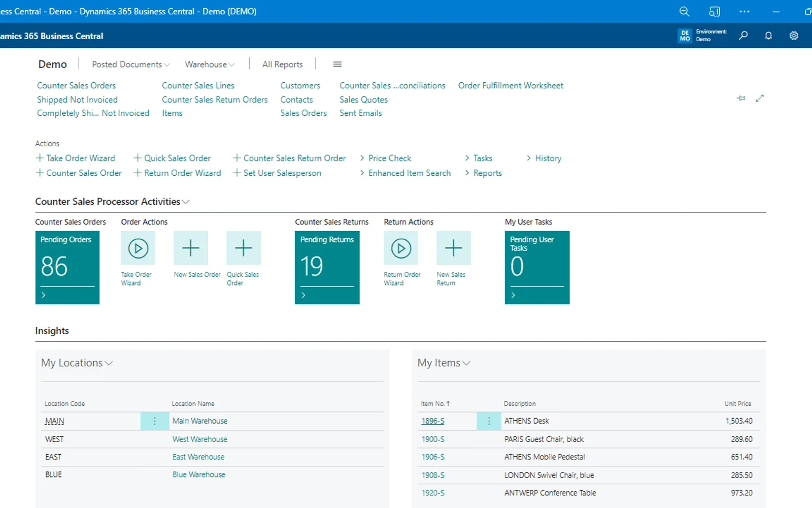
Task: Open row options for MAIN location
Action: point(155,421)
